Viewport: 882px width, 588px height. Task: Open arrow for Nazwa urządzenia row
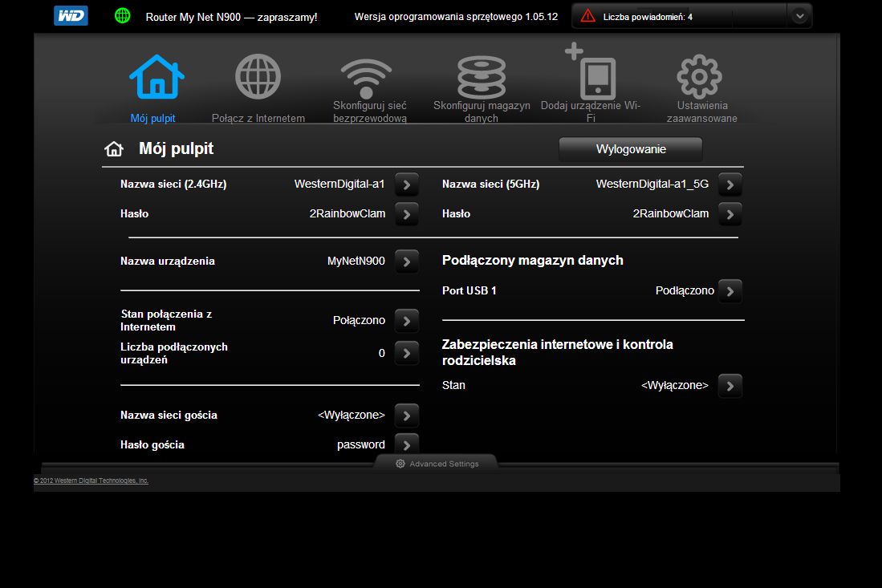[407, 262]
